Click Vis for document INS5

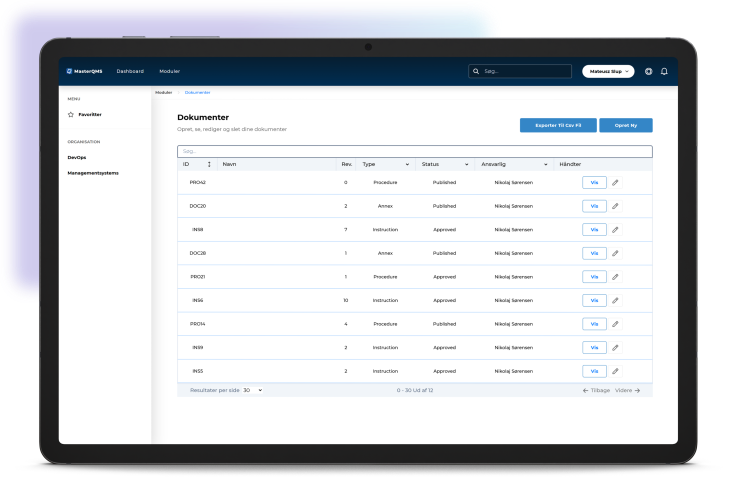[x=594, y=371]
